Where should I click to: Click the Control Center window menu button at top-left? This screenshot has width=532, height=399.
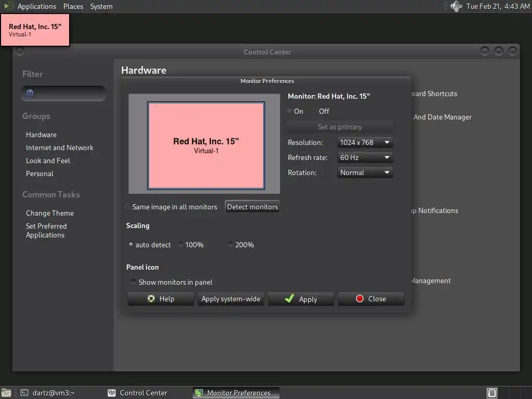click(x=20, y=51)
